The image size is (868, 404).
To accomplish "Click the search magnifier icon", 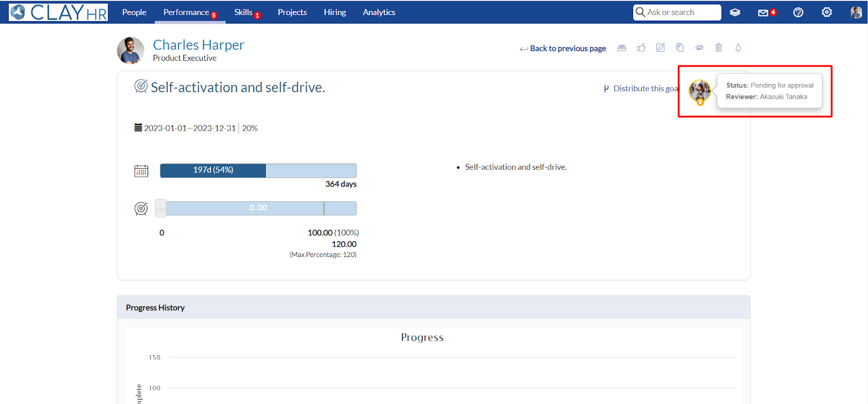I will click(640, 12).
